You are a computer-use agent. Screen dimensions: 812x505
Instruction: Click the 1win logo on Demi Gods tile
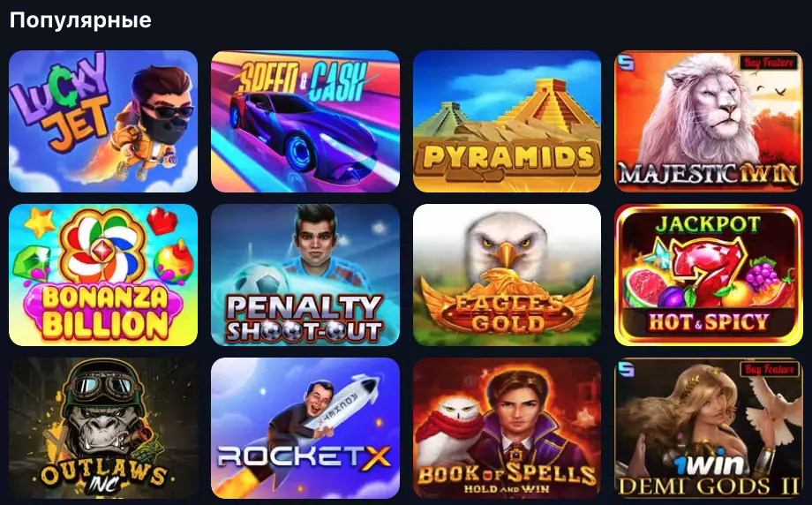709,464
